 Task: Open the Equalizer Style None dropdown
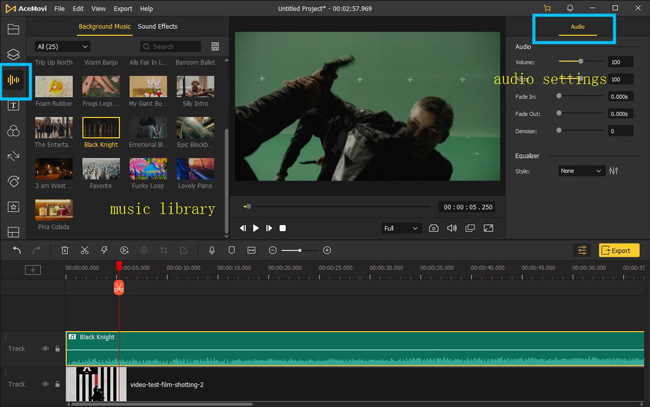pyautogui.click(x=581, y=171)
